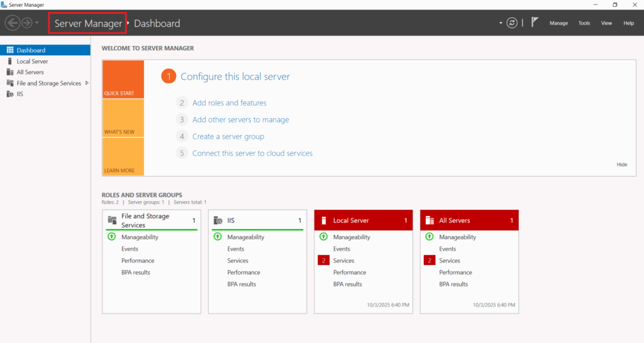This screenshot has height=343, width=644.
Task: Click the forward navigation arrow icon
Action: 26,23
